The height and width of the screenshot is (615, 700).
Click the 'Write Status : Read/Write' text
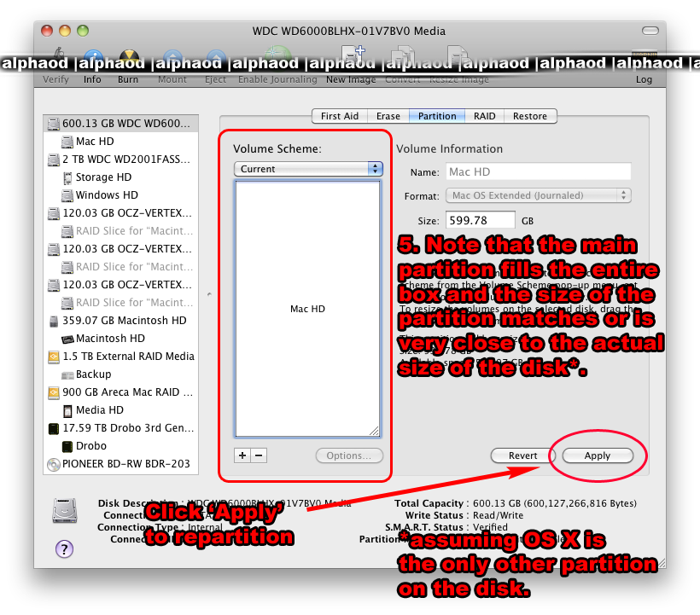pos(464,515)
